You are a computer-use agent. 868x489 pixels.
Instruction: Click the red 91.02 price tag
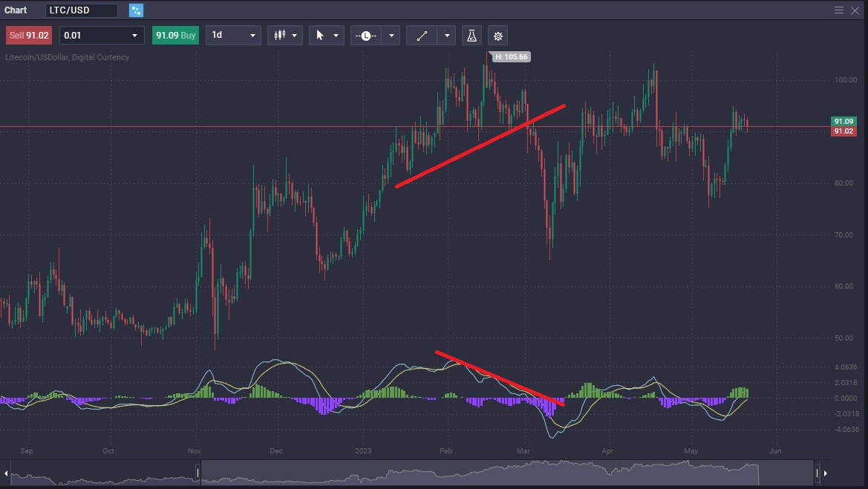pos(843,130)
